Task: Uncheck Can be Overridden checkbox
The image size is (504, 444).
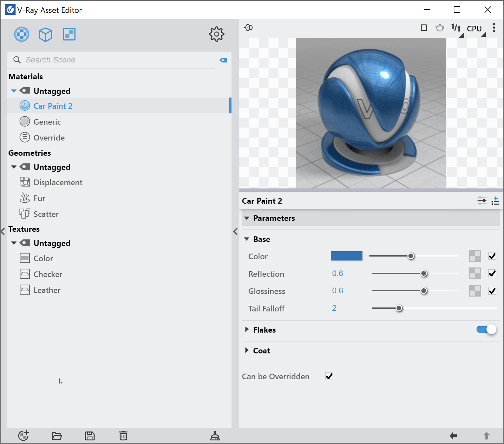Action: (x=329, y=376)
